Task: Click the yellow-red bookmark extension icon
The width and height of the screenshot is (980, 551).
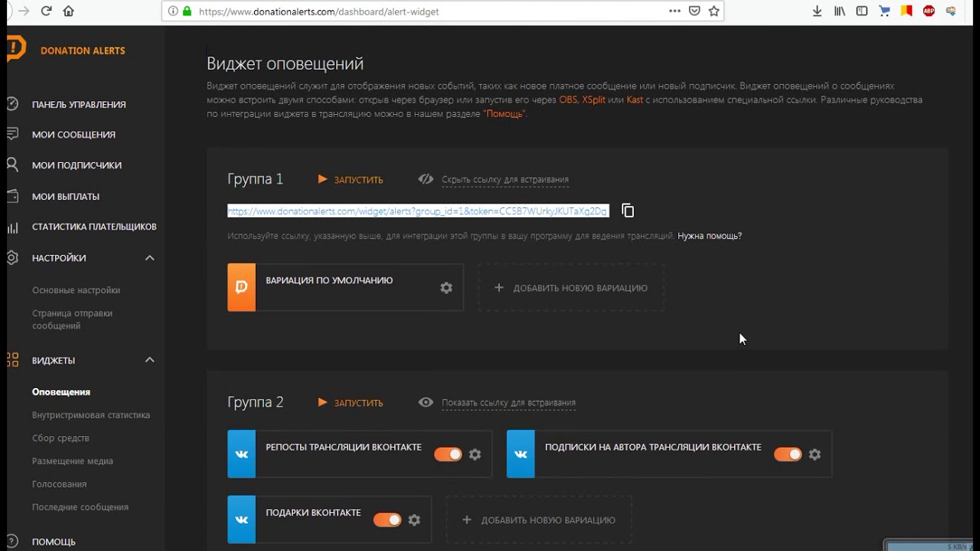Action: click(906, 11)
